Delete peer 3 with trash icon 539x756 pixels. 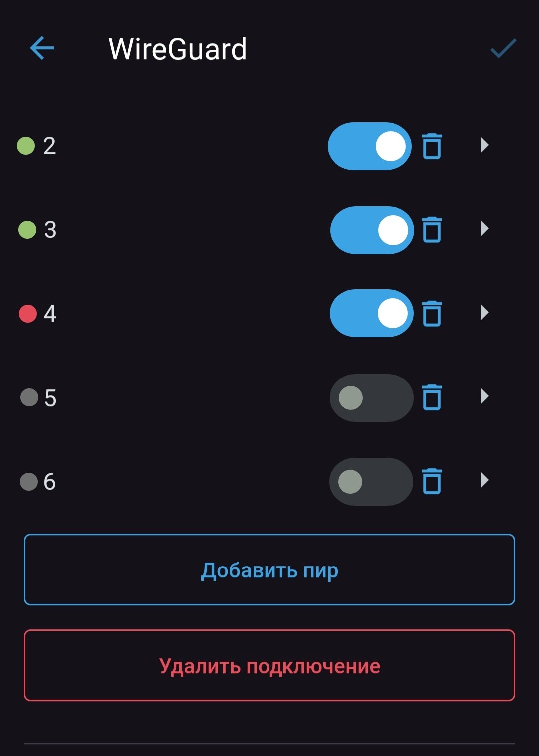click(432, 230)
